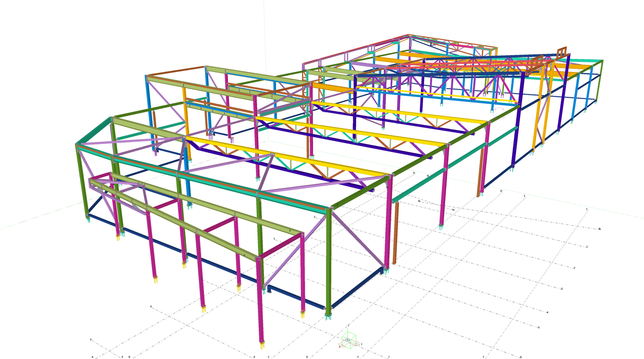The width and height of the screenshot is (644, 359).
Task: Select grid line label 7
Action: click(x=388, y=357)
